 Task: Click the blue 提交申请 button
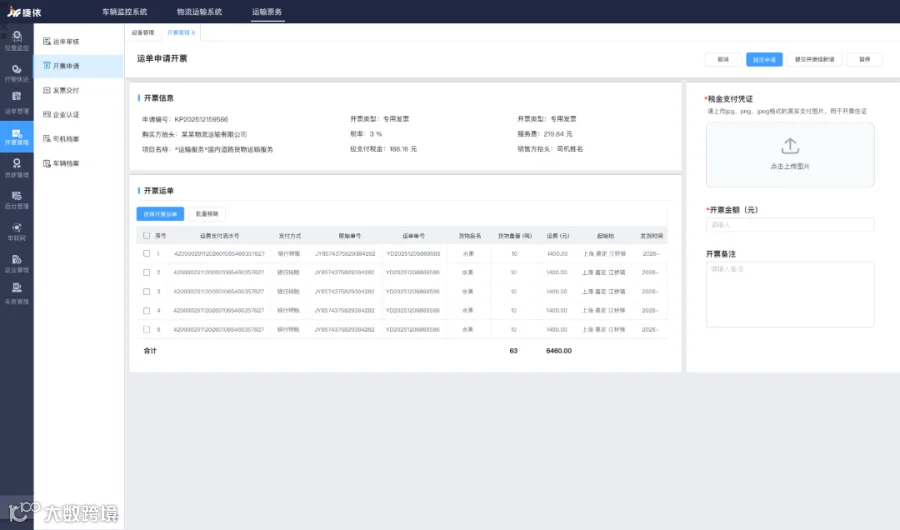coord(764,60)
